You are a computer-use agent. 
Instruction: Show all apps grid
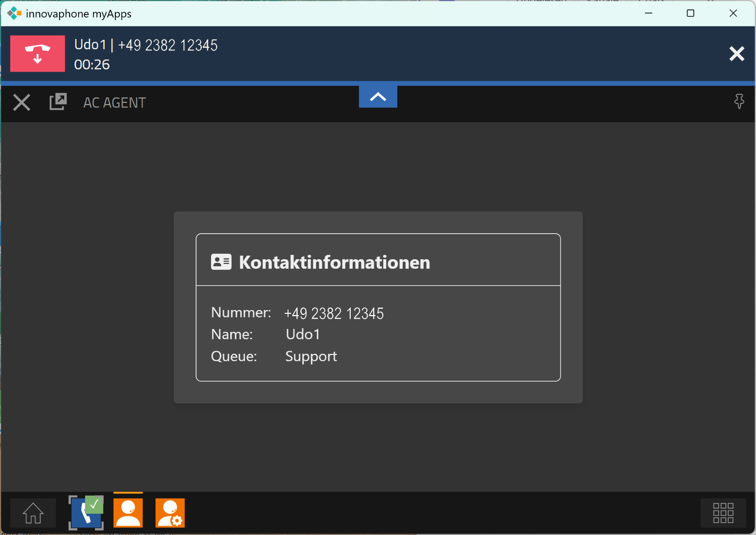(723, 513)
